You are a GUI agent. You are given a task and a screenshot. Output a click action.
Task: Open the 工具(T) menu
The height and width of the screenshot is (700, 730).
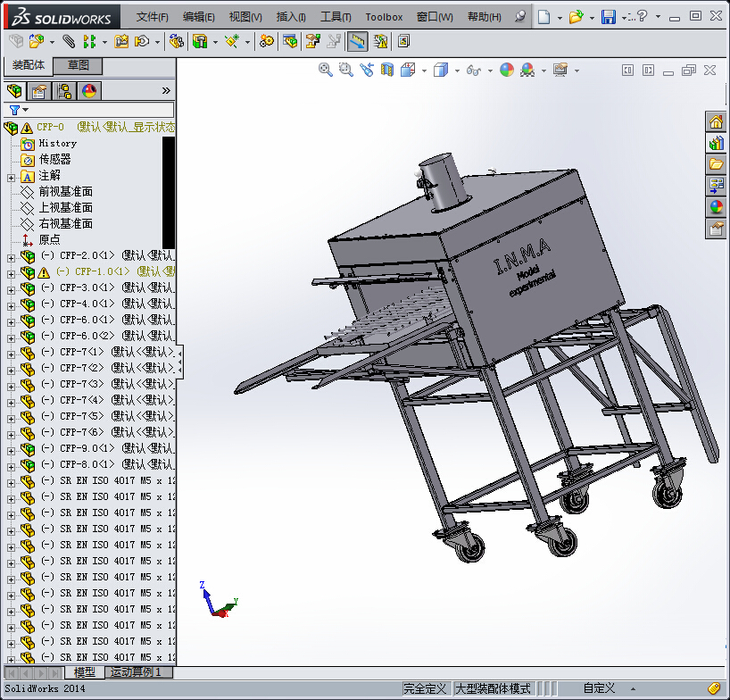[336, 17]
